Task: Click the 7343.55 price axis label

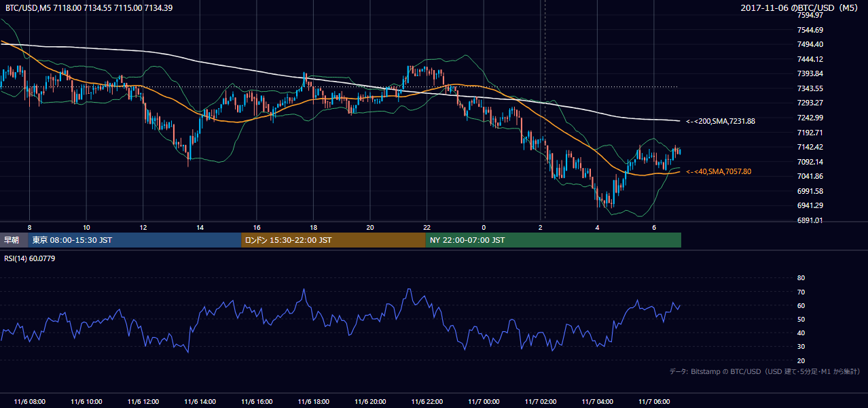Action: [810, 88]
